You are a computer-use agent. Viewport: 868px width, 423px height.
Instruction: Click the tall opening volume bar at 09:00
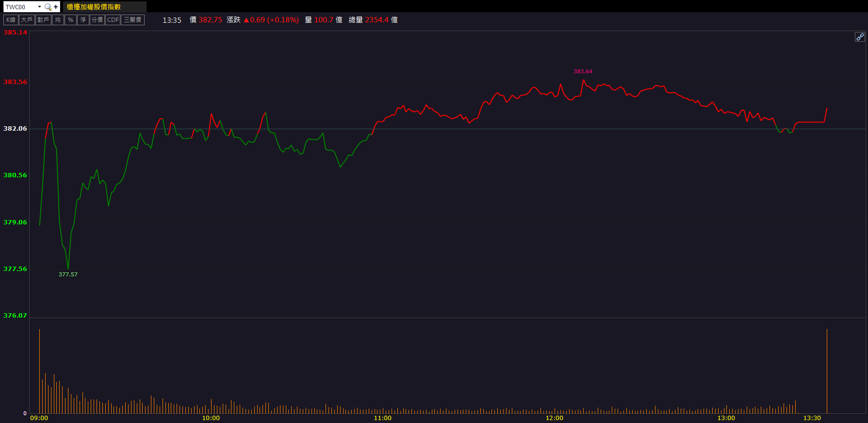(x=39, y=372)
